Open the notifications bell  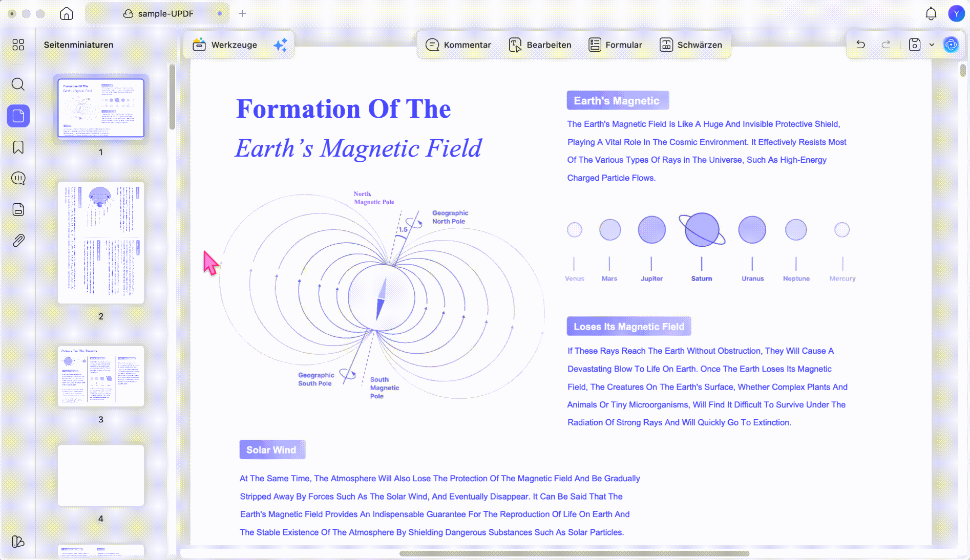tap(931, 14)
